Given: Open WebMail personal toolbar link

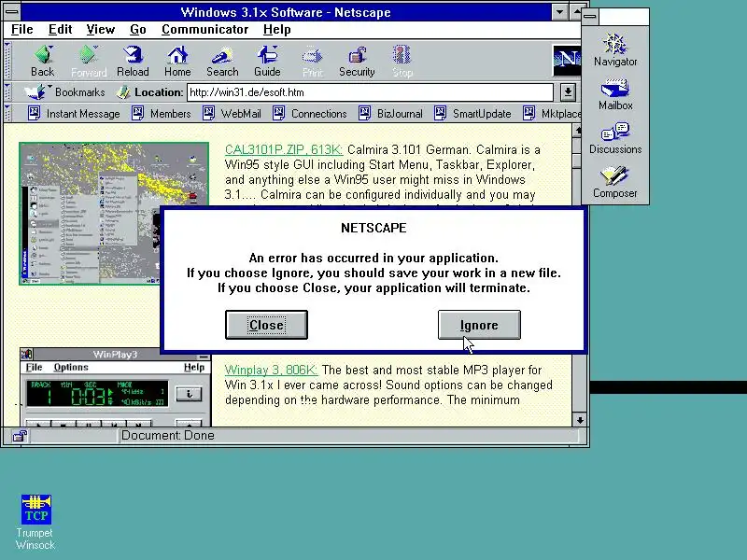Looking at the screenshot, I should pos(232,113).
